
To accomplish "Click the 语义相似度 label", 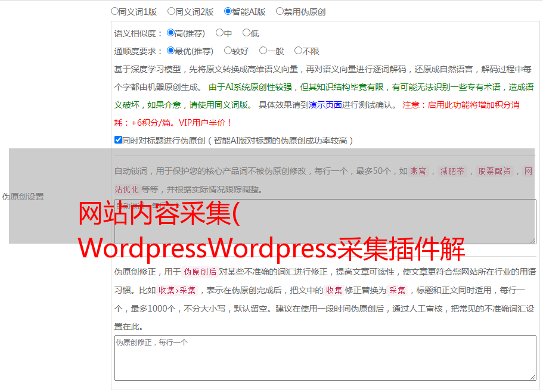I will 138,33.
